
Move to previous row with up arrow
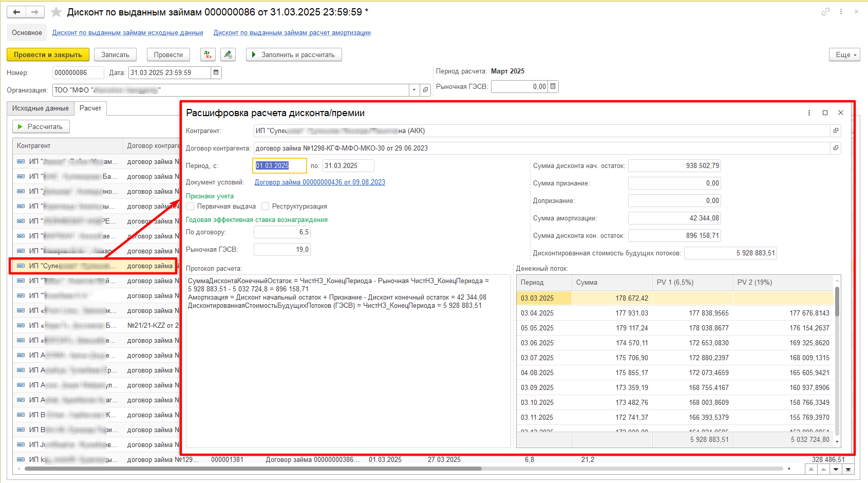tap(823, 469)
